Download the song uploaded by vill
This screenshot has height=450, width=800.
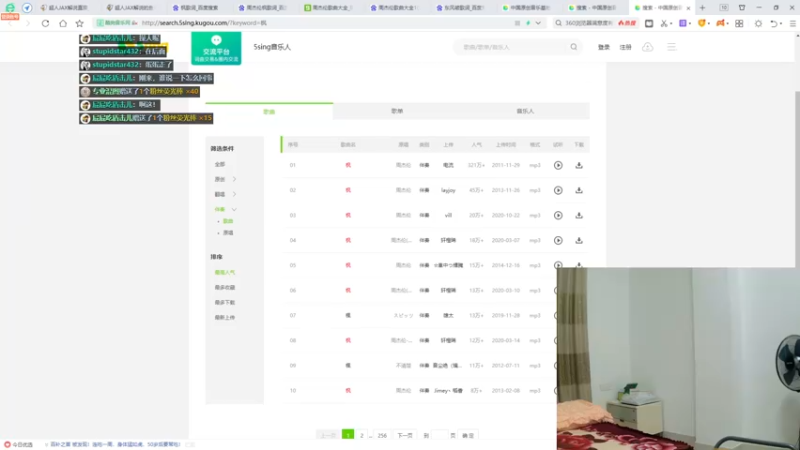click(579, 215)
